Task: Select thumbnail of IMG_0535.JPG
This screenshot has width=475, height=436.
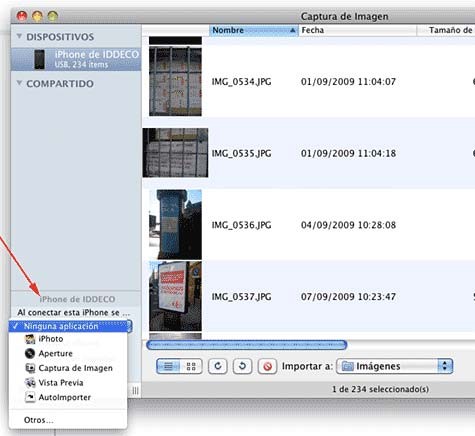Action: point(175,153)
